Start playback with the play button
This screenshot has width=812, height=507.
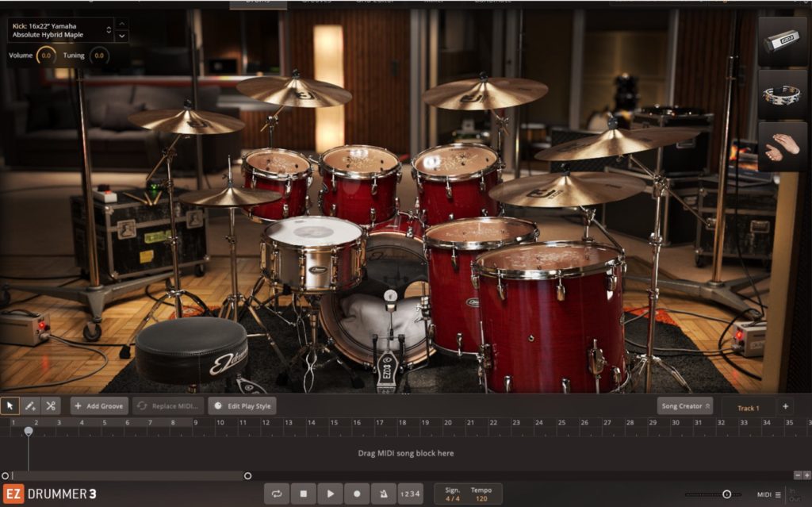pos(331,494)
